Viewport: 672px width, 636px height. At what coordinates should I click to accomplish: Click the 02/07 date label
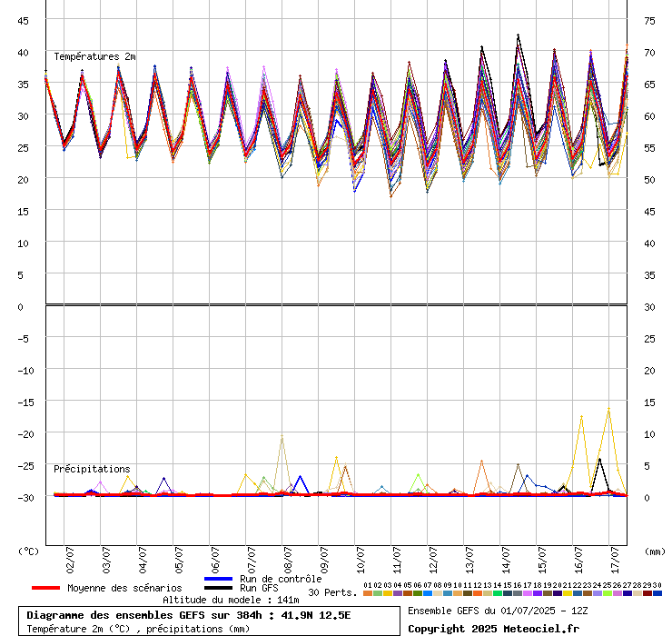[70, 560]
